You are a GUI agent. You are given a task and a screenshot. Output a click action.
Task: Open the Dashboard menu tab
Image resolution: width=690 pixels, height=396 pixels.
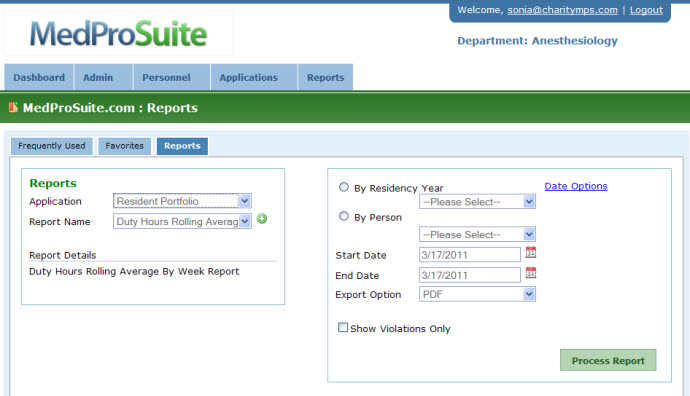coord(39,77)
